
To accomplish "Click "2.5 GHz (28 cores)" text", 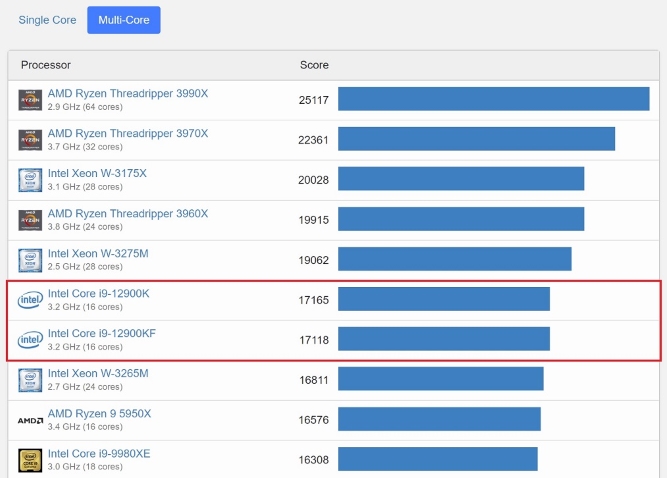I will [85, 267].
